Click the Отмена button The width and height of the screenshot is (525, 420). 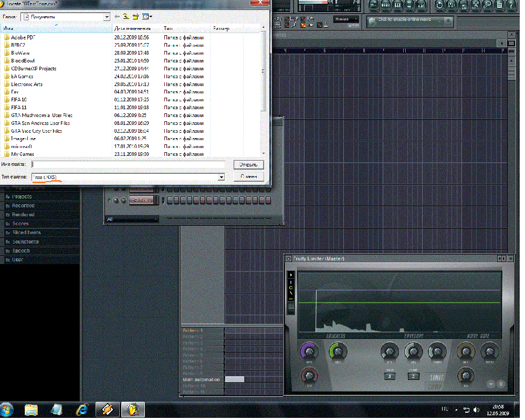coord(249,177)
